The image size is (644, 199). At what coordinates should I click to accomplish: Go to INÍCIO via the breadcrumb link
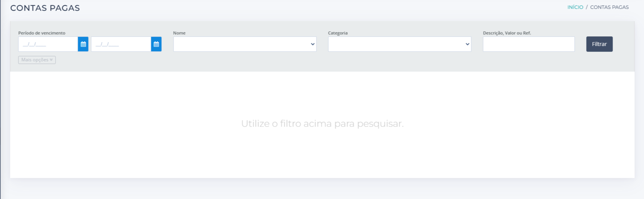(575, 7)
